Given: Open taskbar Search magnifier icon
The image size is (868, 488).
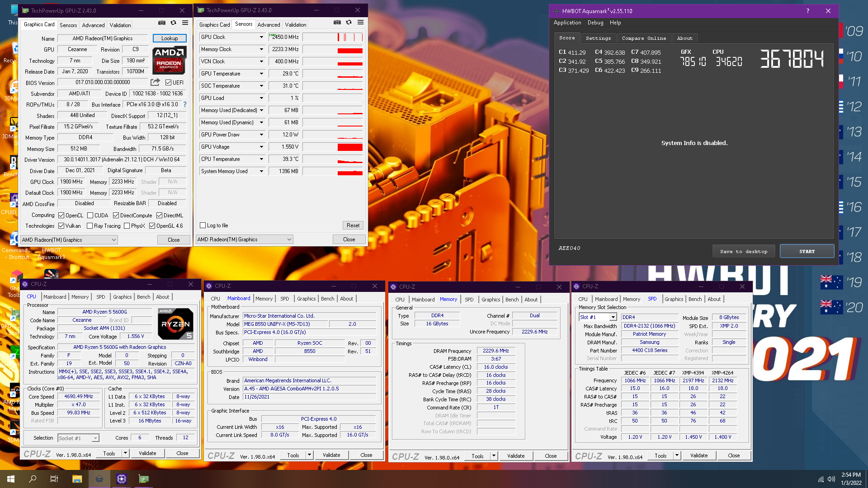Looking at the screenshot, I should (x=33, y=479).
